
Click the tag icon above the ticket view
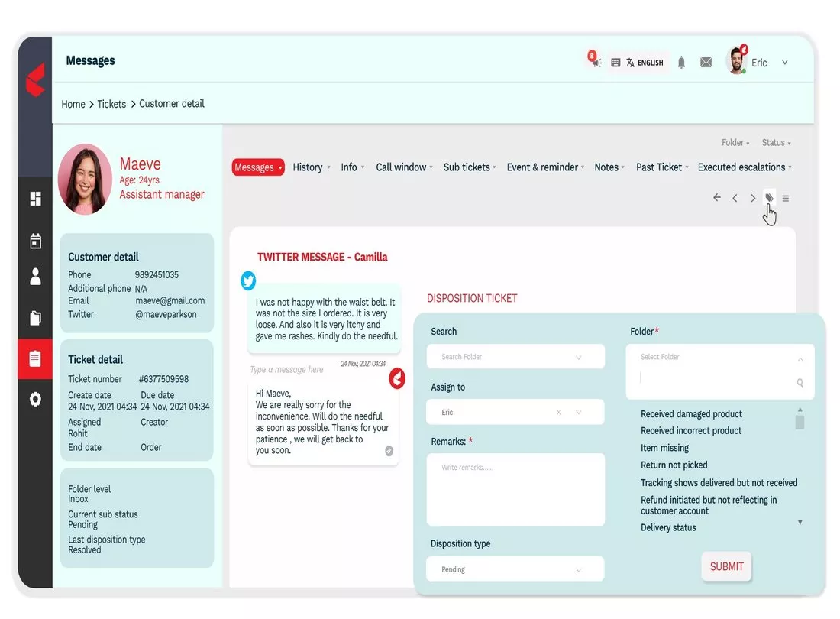(x=769, y=197)
